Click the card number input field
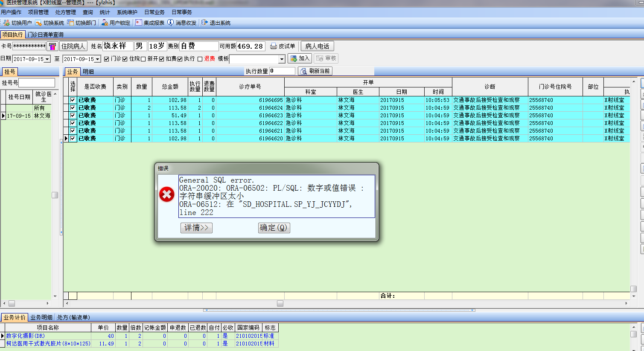 (29, 46)
